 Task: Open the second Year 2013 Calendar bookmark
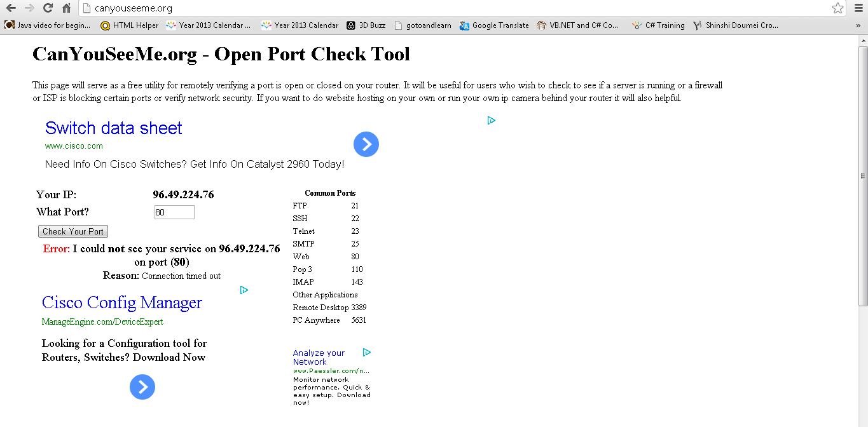point(300,25)
